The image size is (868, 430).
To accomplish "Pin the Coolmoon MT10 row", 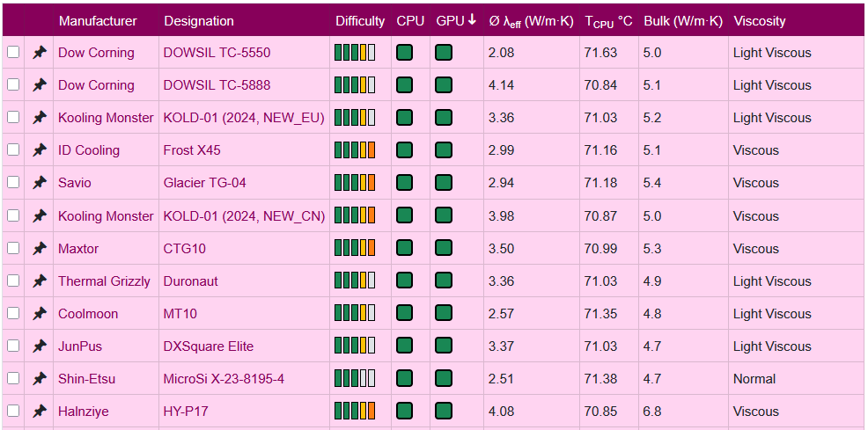I will coord(40,314).
